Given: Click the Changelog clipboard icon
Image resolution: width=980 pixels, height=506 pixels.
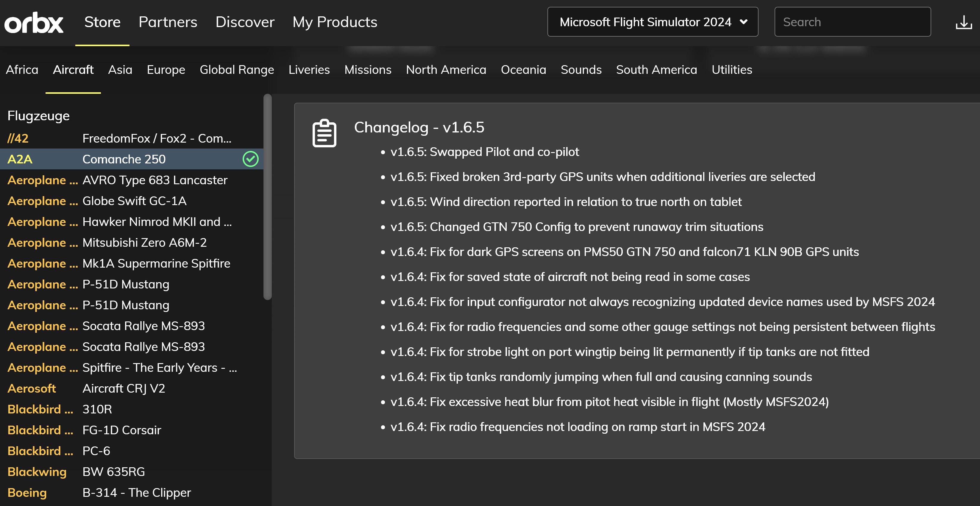Looking at the screenshot, I should coord(324,133).
